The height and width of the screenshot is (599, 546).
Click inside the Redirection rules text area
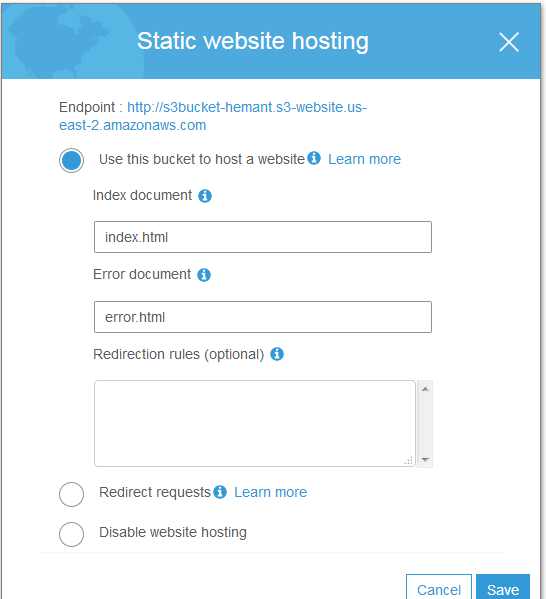[x=255, y=423]
